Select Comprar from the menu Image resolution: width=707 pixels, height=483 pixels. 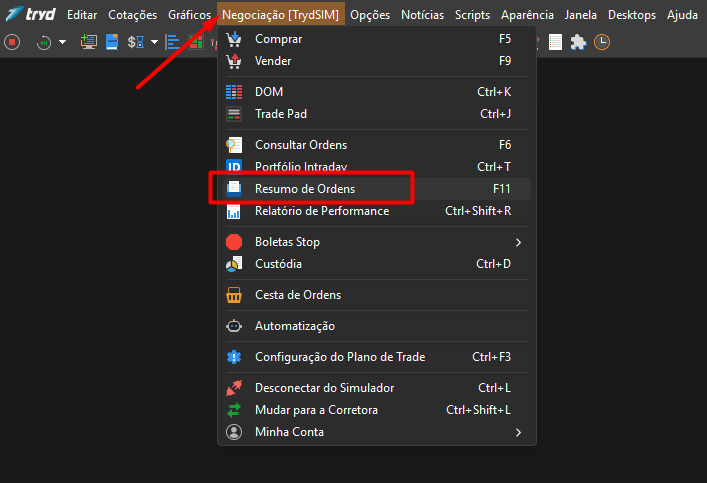point(376,39)
